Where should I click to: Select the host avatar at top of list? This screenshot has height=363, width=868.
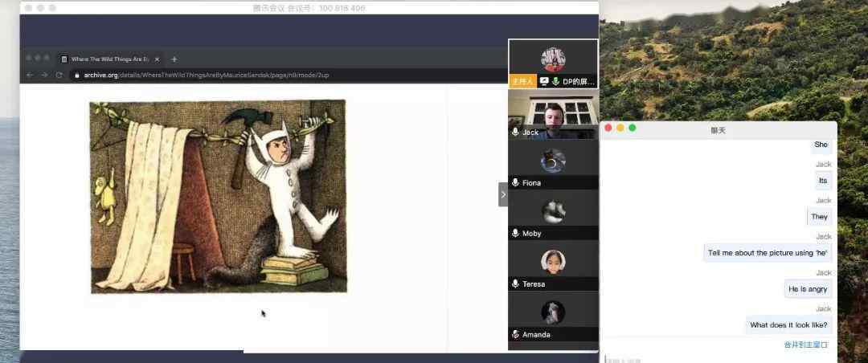(x=553, y=59)
